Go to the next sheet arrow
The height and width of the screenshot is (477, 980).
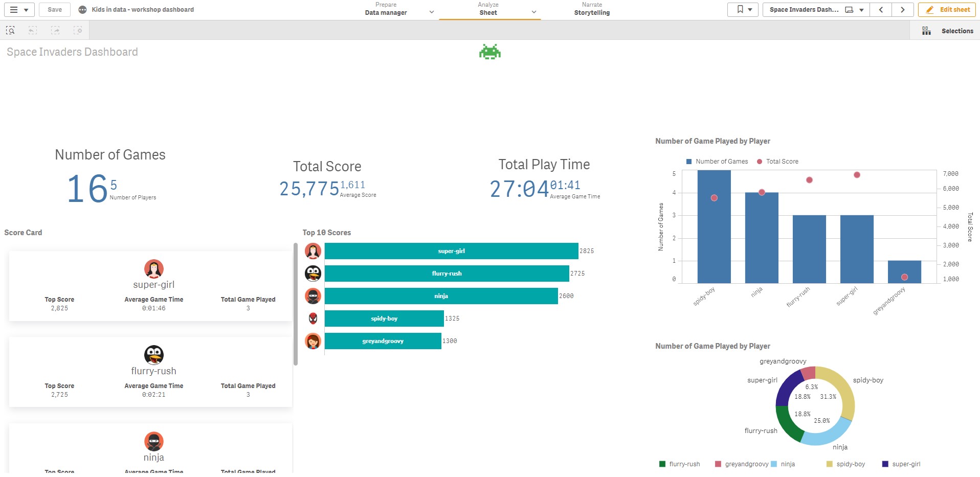click(x=902, y=10)
